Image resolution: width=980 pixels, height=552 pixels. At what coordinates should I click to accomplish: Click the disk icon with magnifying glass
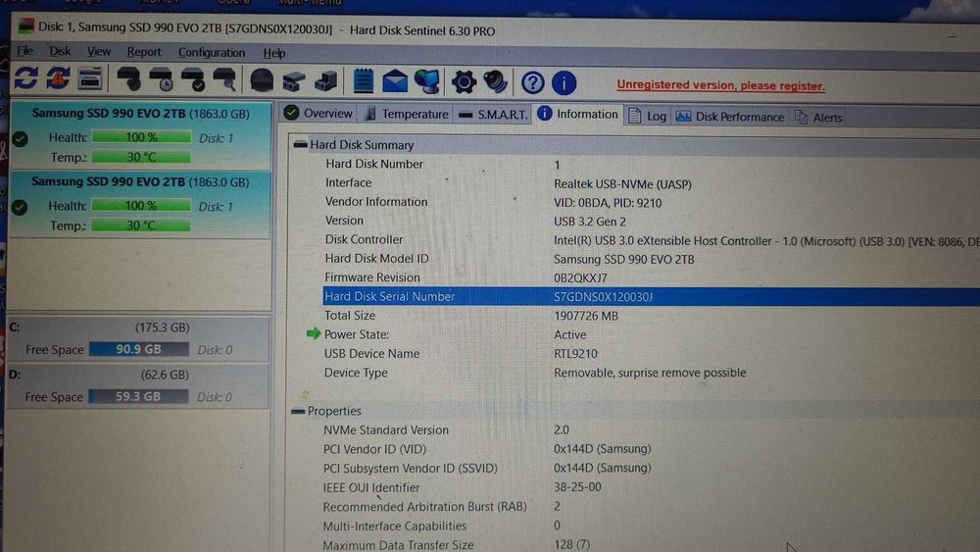click(x=224, y=80)
